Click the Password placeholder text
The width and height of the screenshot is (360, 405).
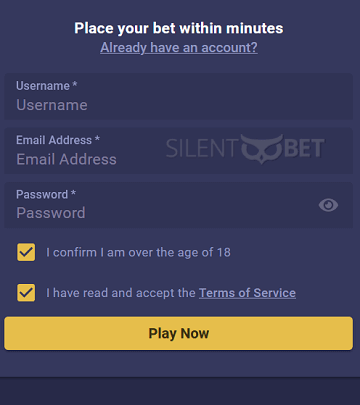[x=51, y=213]
